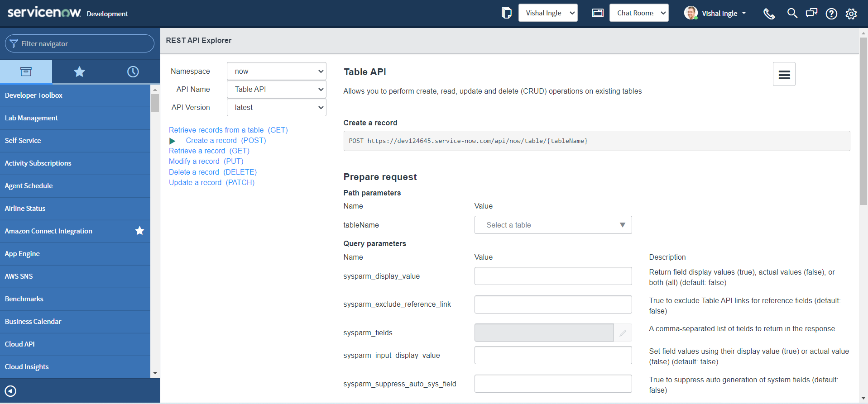This screenshot has width=868, height=404.
Task: Open the API Version dropdown
Action: 276,107
